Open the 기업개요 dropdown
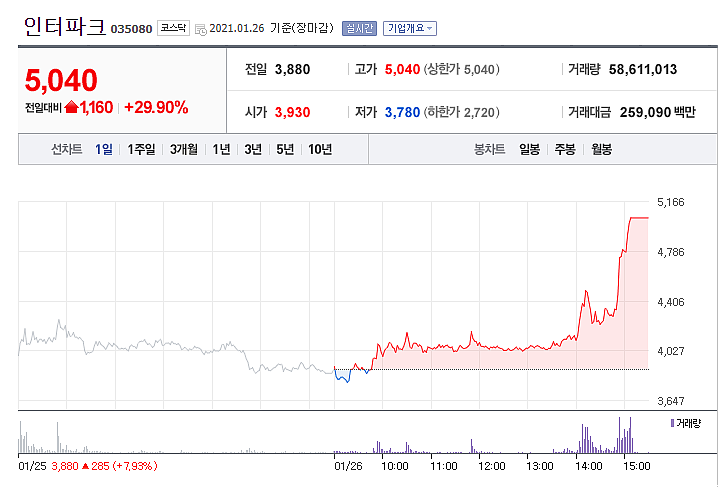Screen dimensions: 718x487 [410, 28]
